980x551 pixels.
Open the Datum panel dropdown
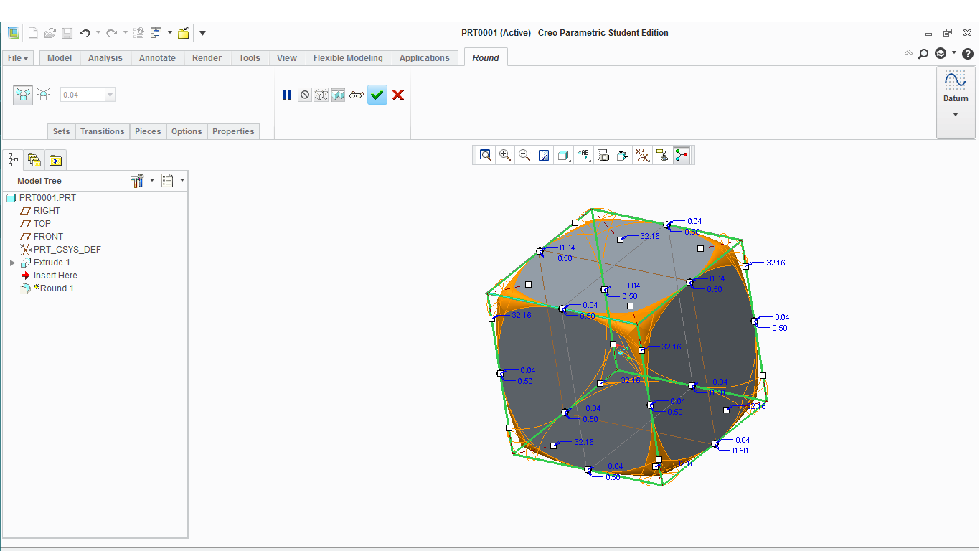[x=956, y=103]
